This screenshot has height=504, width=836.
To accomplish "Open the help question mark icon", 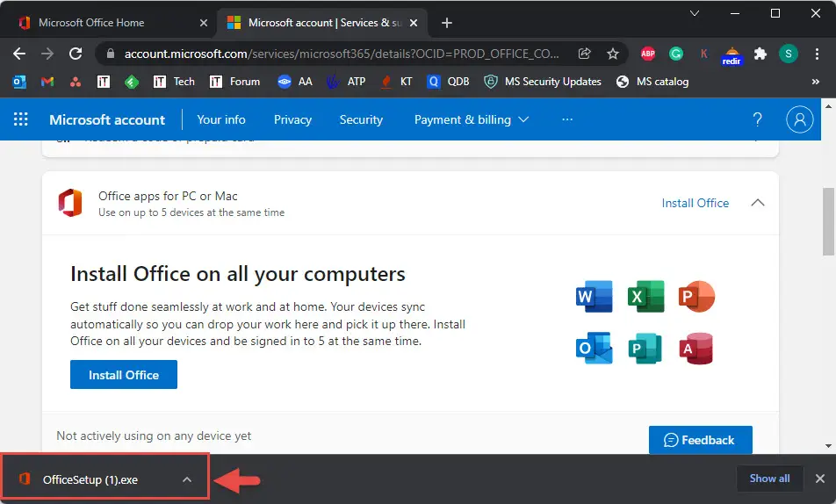I will tap(757, 119).
